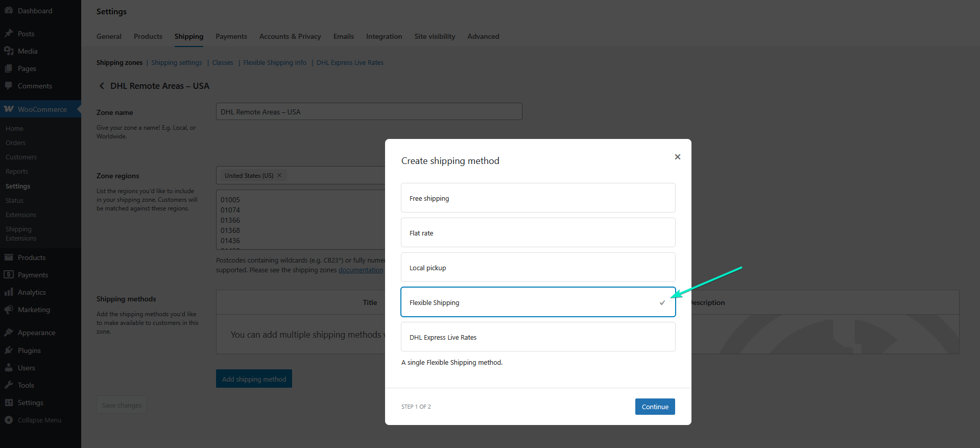Select the Flexible Shipping option

click(538, 302)
